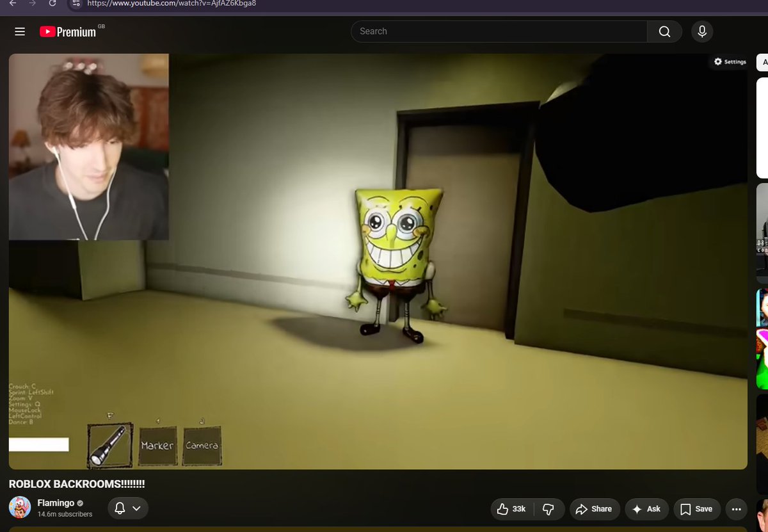
Task: Ask about this video
Action: (x=646, y=509)
